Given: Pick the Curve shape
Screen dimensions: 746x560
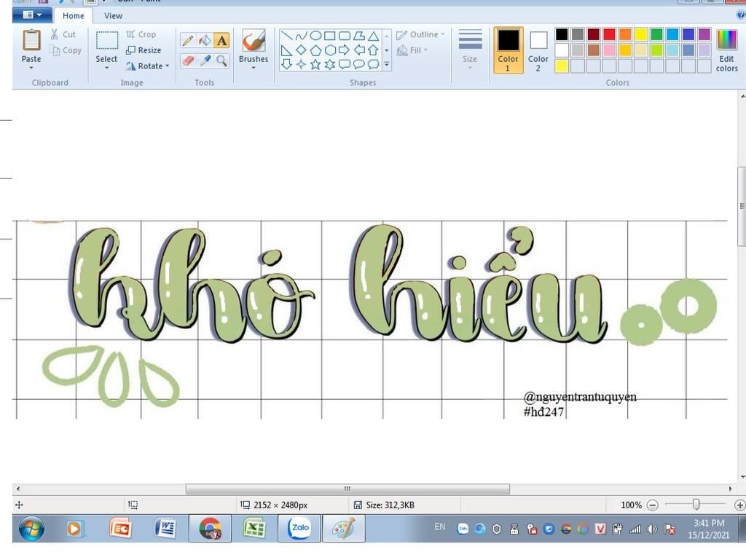Looking at the screenshot, I should [x=301, y=36].
